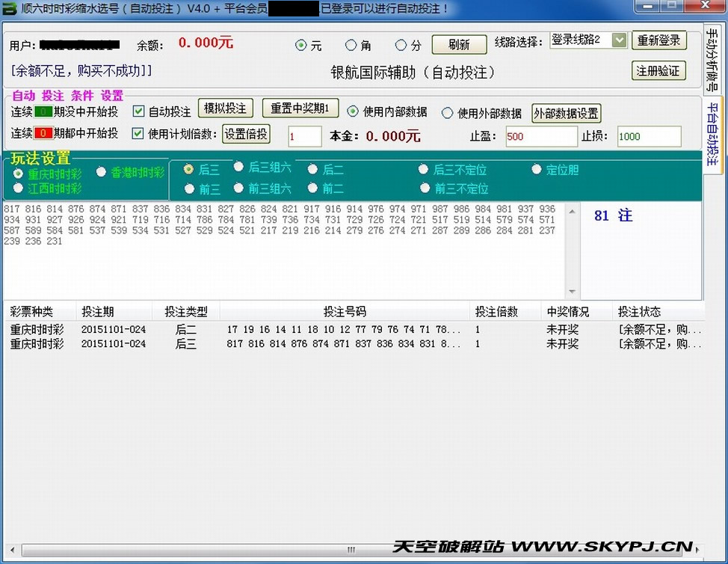The width and height of the screenshot is (728, 564).
Task: Open 注册验证 dialog
Action: pyautogui.click(x=658, y=71)
